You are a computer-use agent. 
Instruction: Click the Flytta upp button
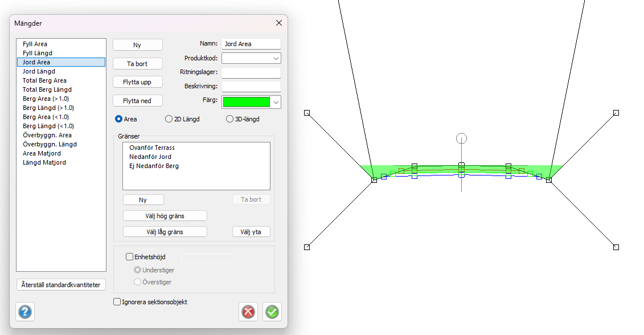137,82
